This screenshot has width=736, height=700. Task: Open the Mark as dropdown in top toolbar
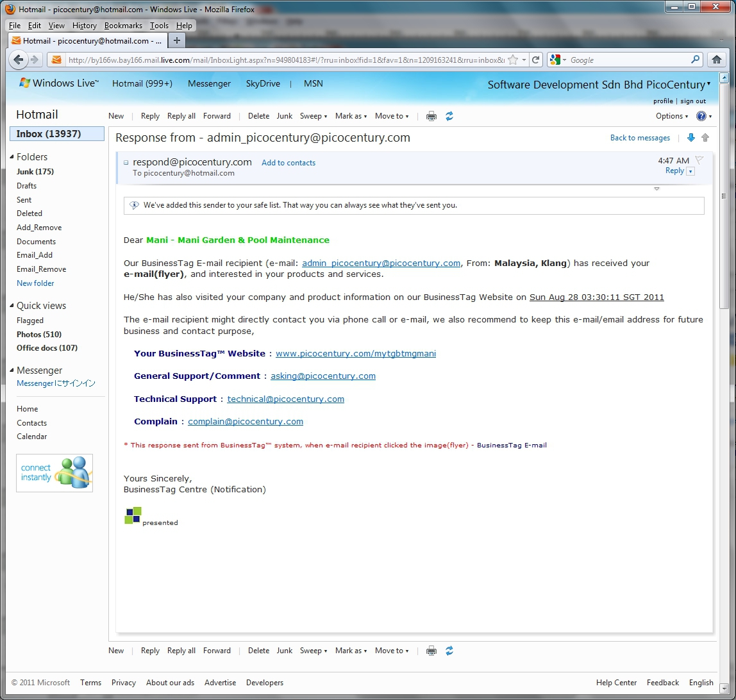(351, 116)
